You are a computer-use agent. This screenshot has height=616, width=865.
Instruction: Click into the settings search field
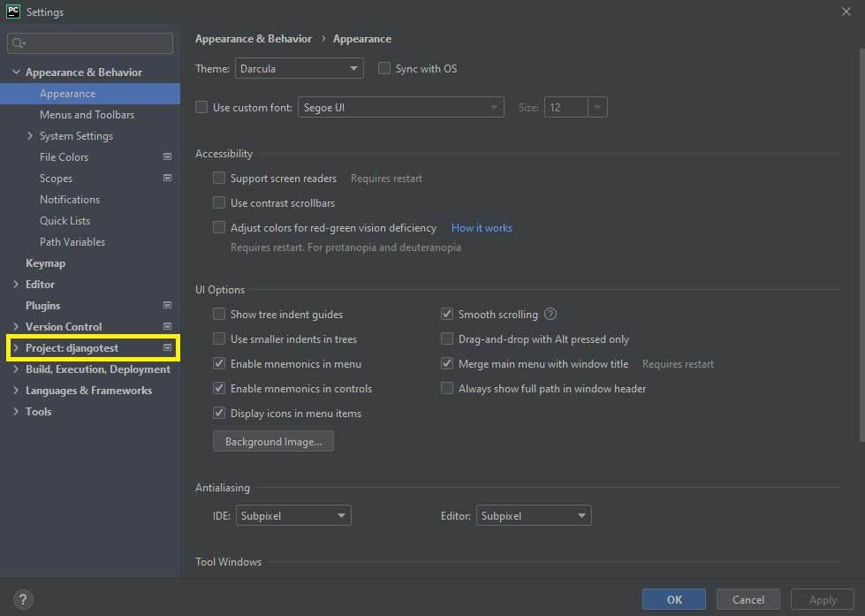point(97,43)
